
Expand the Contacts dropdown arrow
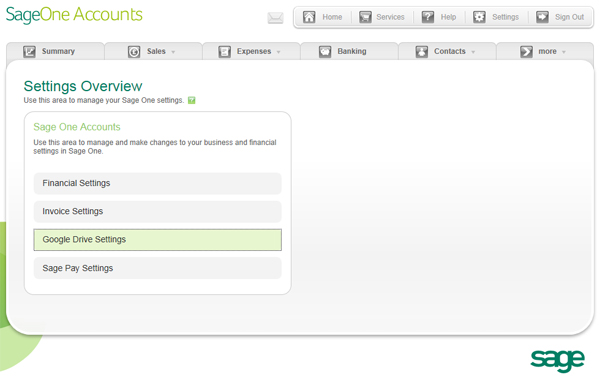tap(473, 52)
